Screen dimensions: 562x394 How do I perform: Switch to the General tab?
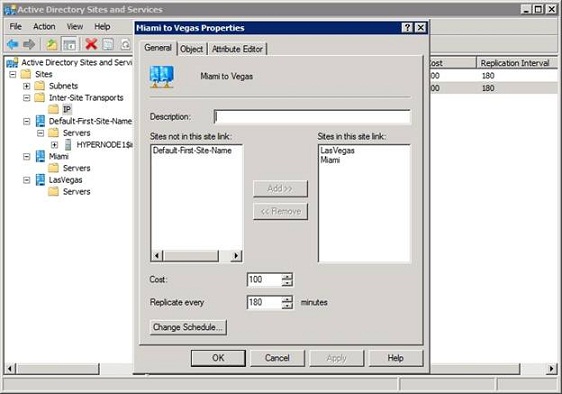tap(158, 48)
